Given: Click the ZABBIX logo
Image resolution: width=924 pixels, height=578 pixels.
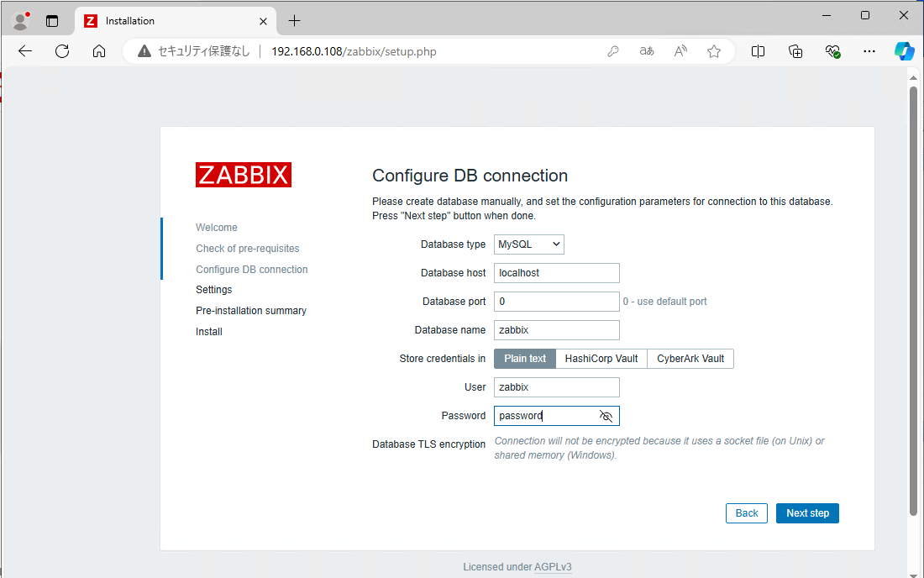Looking at the screenshot, I should [244, 175].
